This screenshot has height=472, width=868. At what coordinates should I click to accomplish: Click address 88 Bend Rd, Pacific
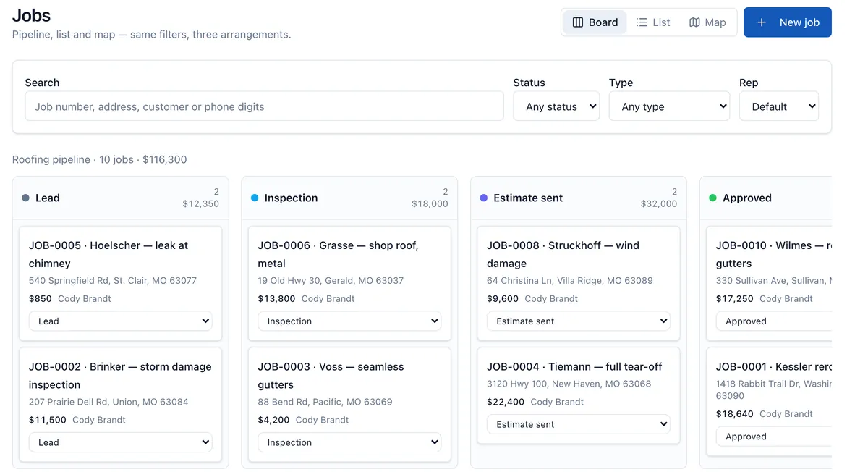point(325,402)
